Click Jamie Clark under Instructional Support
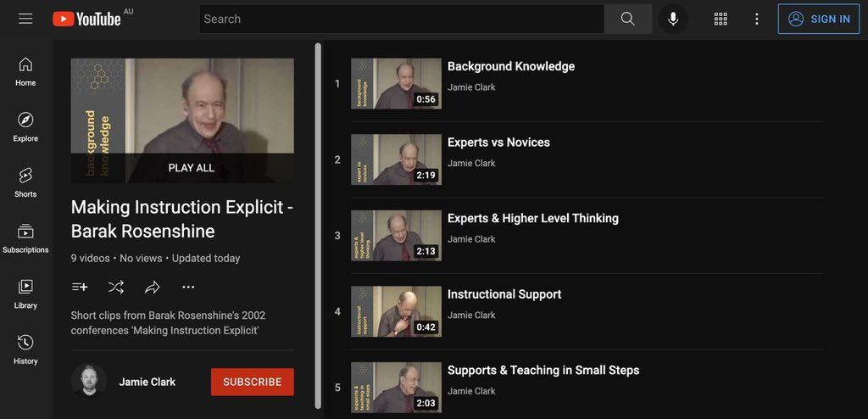This screenshot has width=868, height=419. click(471, 315)
